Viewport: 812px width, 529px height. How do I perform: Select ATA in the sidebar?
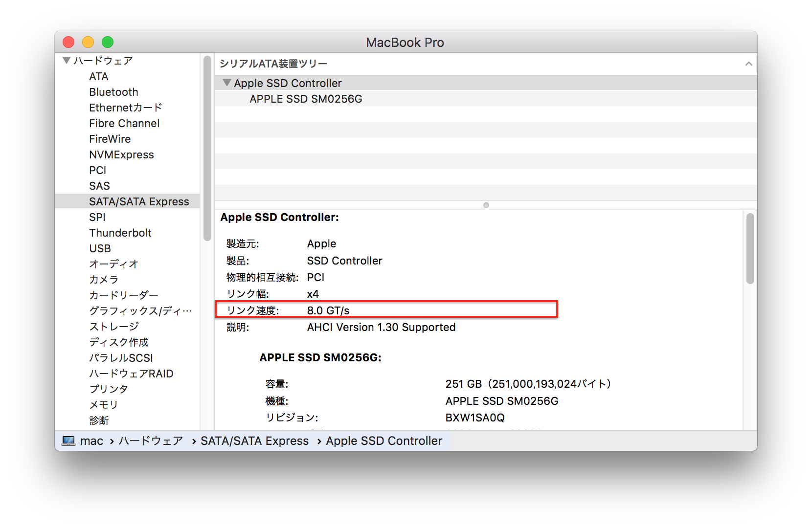99,76
